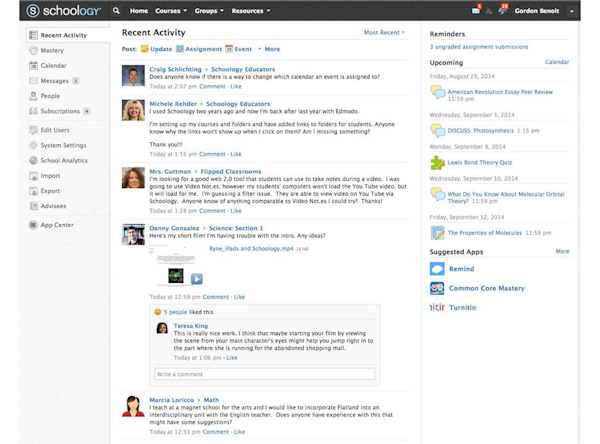Image resolution: width=600 pixels, height=444 pixels.
Task: Open the search magnifier icon
Action: (x=116, y=11)
